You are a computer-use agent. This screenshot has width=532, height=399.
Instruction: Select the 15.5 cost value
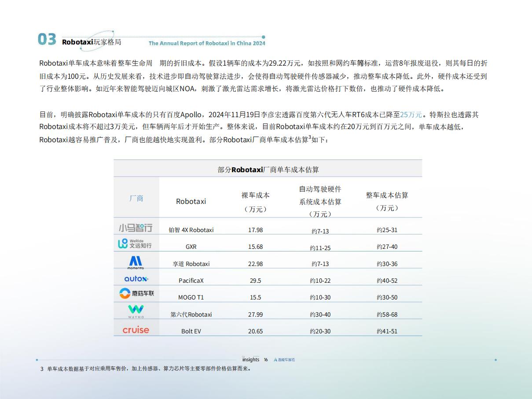click(255, 297)
